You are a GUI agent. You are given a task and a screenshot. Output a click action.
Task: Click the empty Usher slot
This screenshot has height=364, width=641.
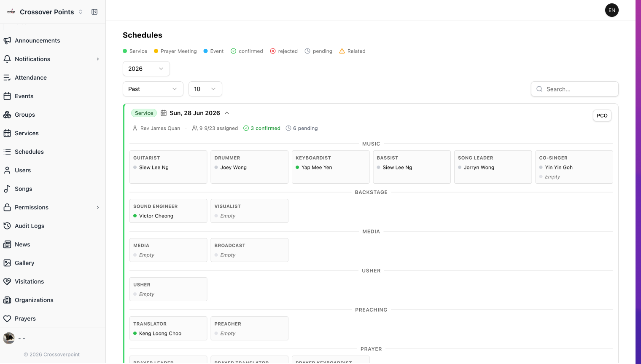click(x=168, y=289)
